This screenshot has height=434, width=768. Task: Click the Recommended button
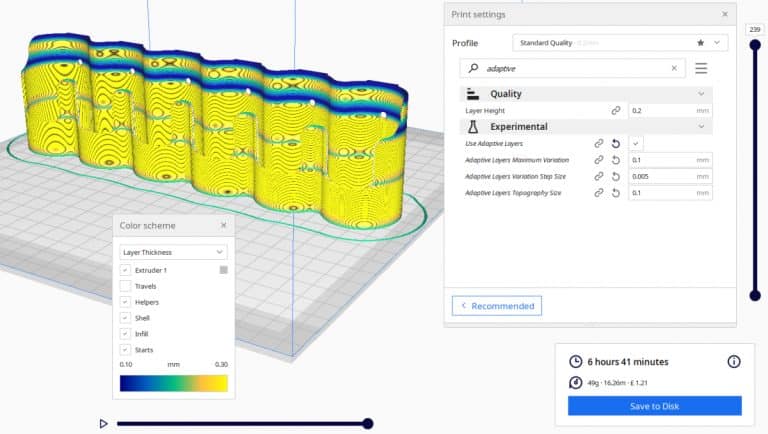[x=497, y=306]
